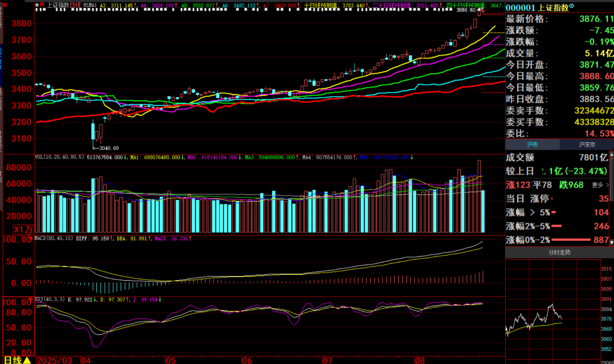Image resolution: width=614 pixels, height=364 pixels.
Task: Click the 日线 period label in chart header
Action: click(75, 5)
